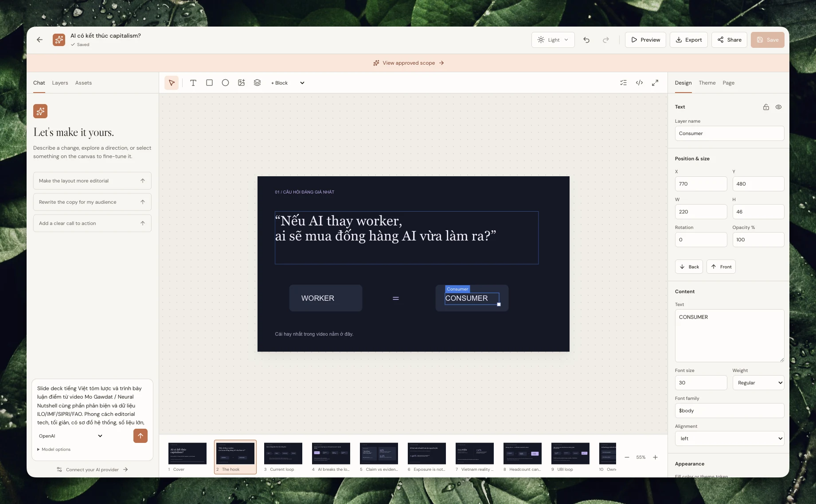Viewport: 816px width, 504px height.
Task: Open the Weight Regular dropdown
Action: 758,383
